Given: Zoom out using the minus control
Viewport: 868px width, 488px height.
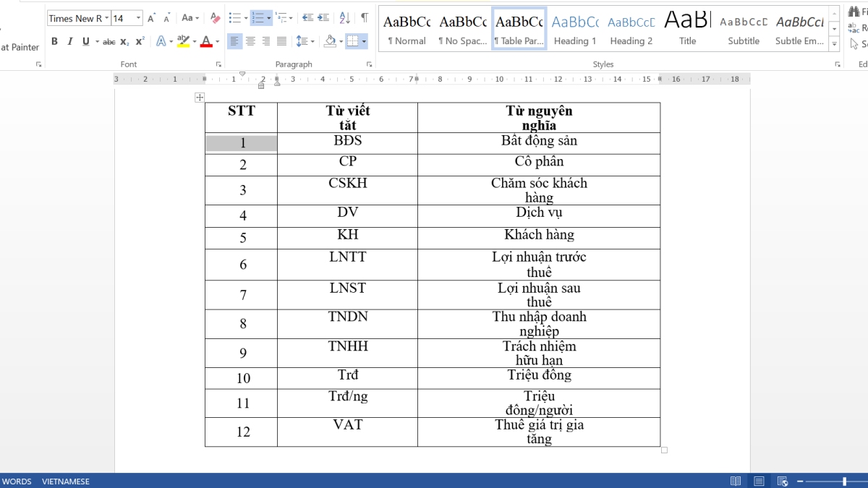Looking at the screenshot, I should (x=800, y=481).
